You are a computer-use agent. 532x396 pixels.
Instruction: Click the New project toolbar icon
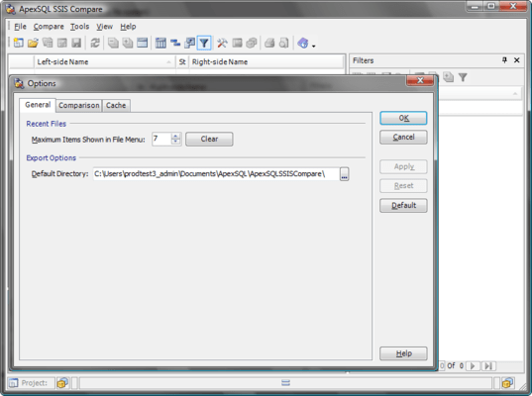coord(18,43)
